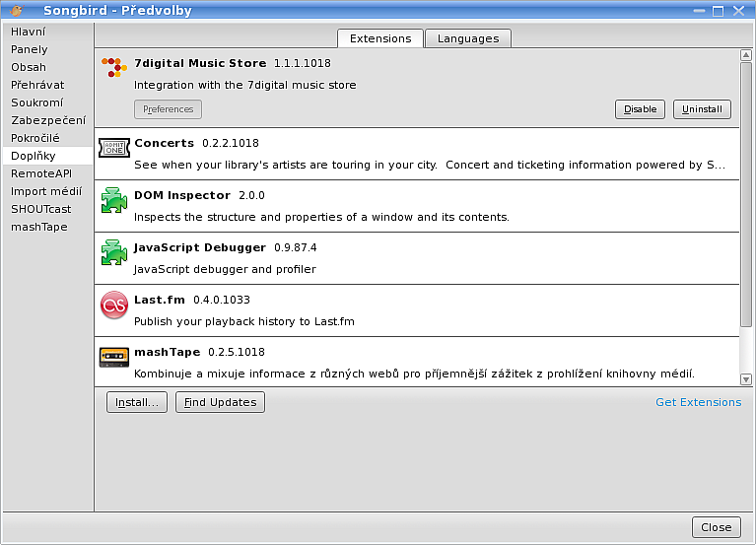Disable the 7digital Music Store extension
This screenshot has height=545, width=756.
(x=640, y=109)
